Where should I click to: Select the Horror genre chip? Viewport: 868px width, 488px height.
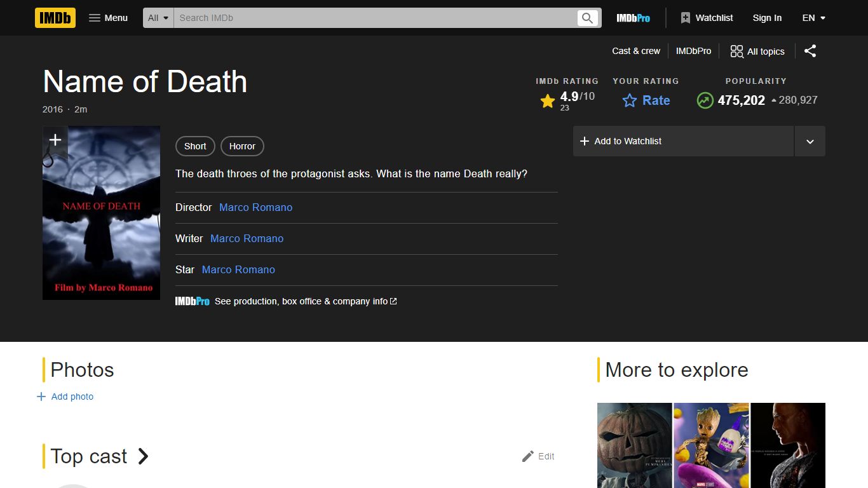coord(242,146)
